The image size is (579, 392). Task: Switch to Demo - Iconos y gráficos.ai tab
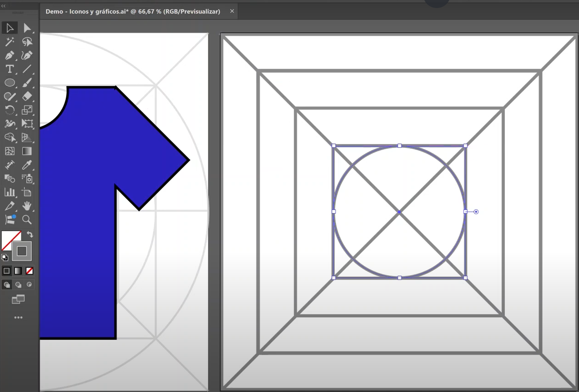point(133,11)
